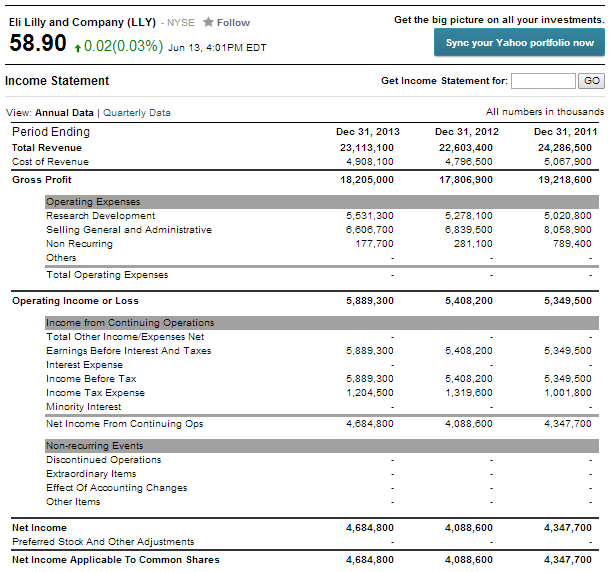
Task: Click Income from Continuing Operations header
Action: click(x=322, y=323)
